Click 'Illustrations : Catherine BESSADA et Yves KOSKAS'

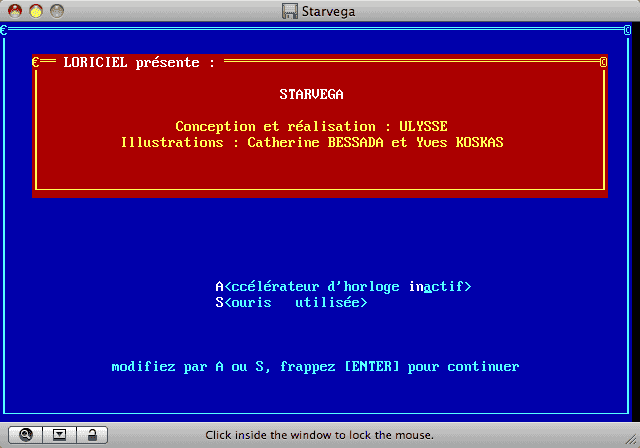(312, 142)
